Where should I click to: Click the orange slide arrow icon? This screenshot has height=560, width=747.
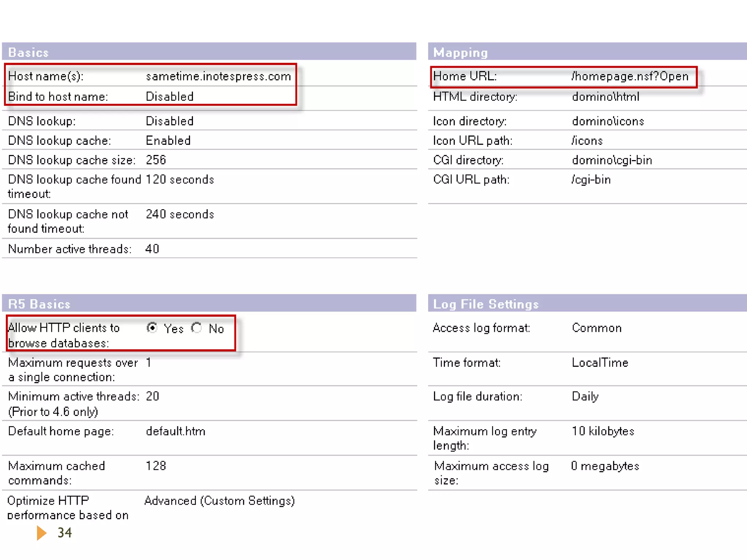click(x=42, y=533)
